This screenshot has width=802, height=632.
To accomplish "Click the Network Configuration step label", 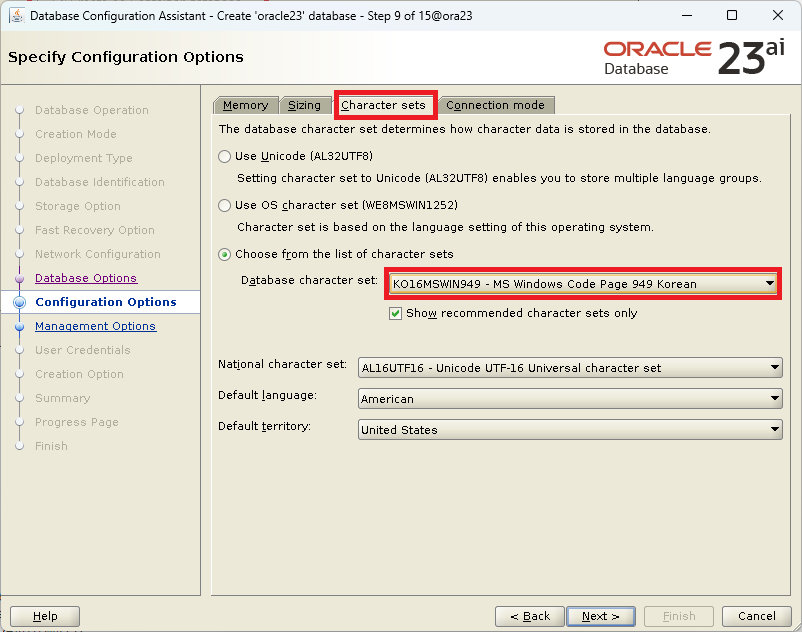I will coord(98,254).
